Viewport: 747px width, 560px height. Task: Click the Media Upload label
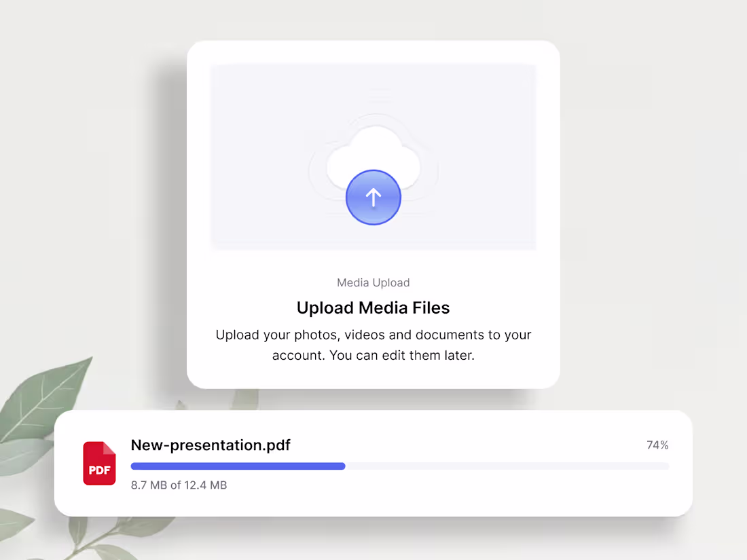[373, 282]
